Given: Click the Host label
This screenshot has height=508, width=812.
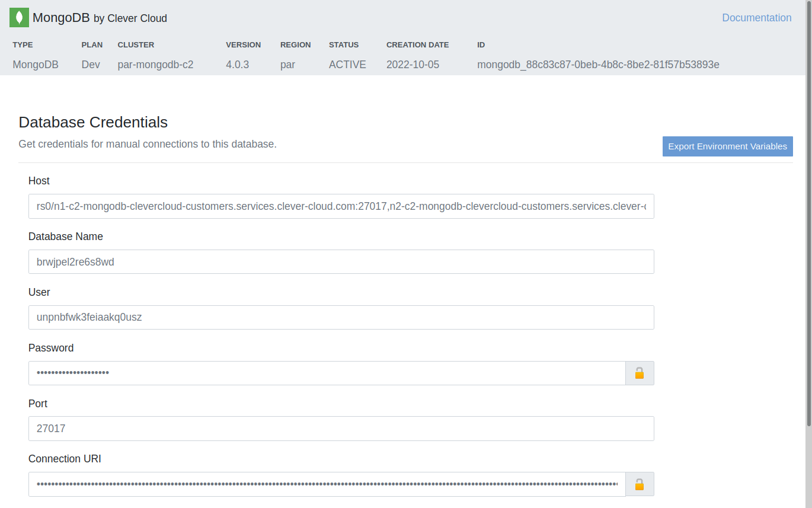Looking at the screenshot, I should click(x=39, y=181).
